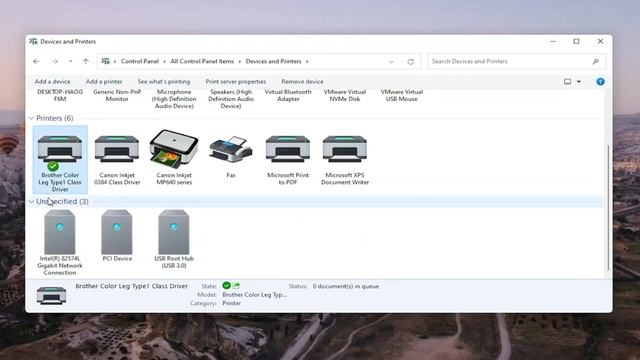Viewport: 640px width, 360px height.
Task: Click the 0 document(s) in queue status
Action: tap(346, 286)
